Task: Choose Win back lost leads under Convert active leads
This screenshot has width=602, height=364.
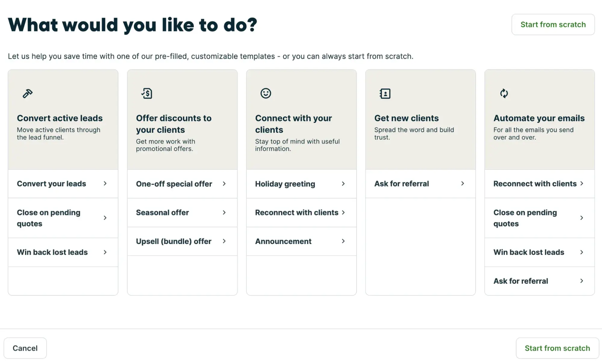Action: (52, 252)
